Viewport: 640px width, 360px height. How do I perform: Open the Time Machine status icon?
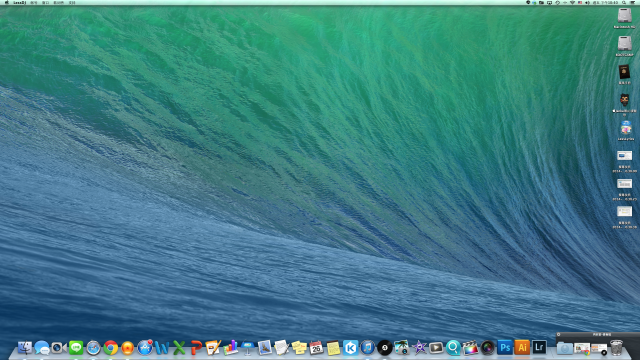tap(558, 2)
